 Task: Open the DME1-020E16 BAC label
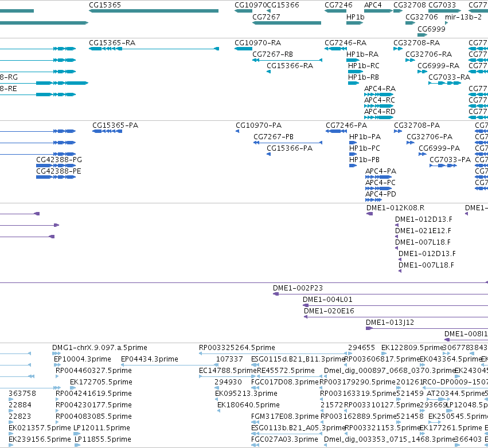[x=329, y=312]
